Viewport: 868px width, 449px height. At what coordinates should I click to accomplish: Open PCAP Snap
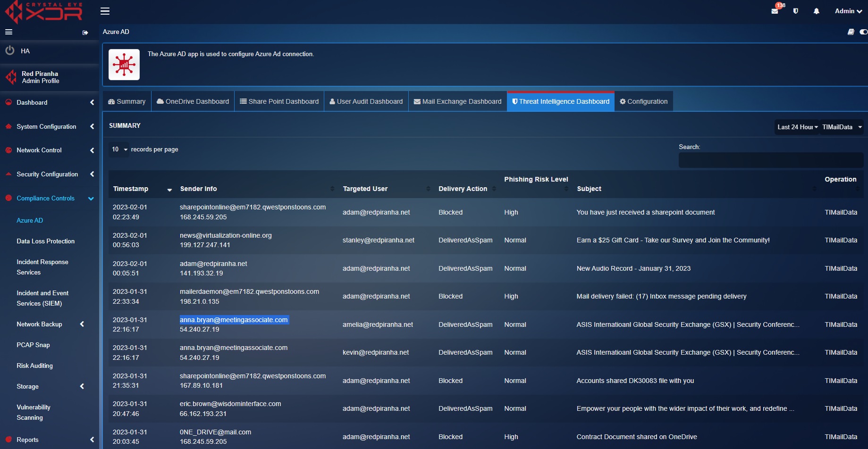pyautogui.click(x=33, y=345)
